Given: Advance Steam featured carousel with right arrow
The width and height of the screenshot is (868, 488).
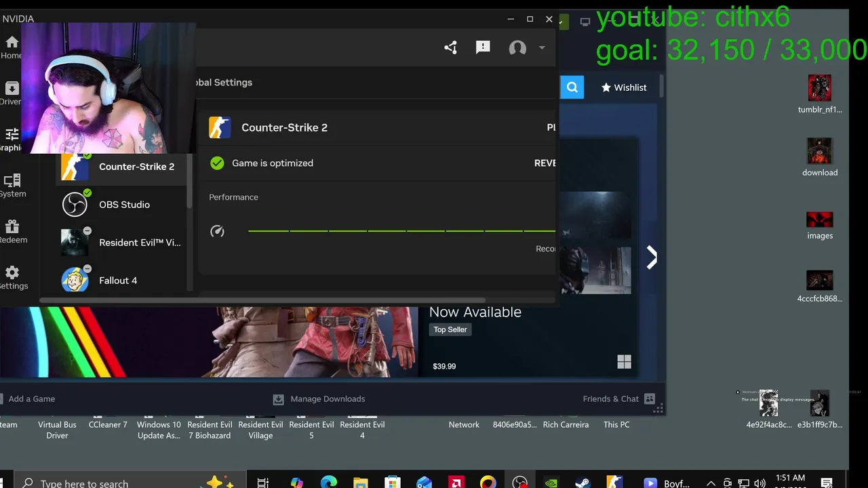Looking at the screenshot, I should (651, 258).
